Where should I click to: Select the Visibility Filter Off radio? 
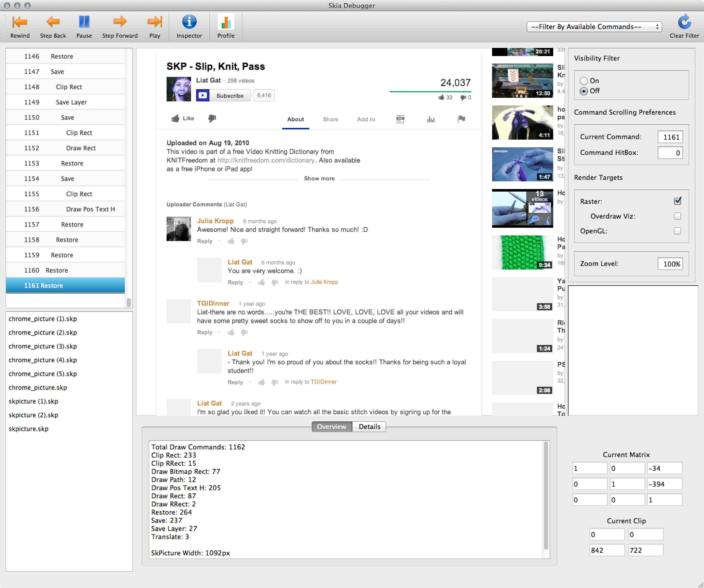click(x=584, y=91)
